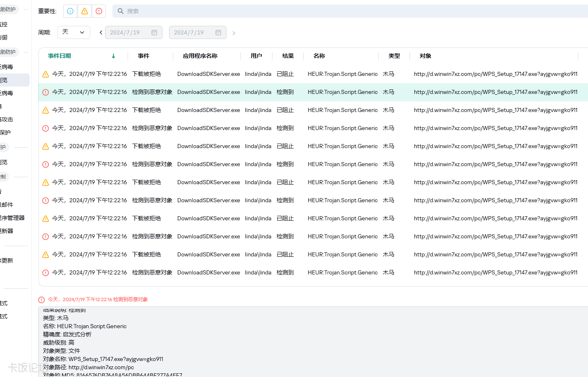Click warning icon of ninth table row
Viewport: 588px width, 377px height.
click(x=46, y=219)
